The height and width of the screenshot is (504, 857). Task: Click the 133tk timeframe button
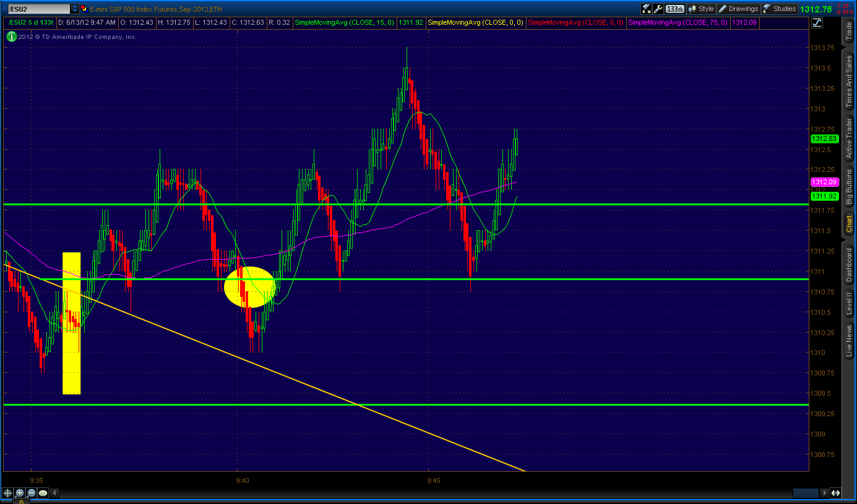coord(675,9)
